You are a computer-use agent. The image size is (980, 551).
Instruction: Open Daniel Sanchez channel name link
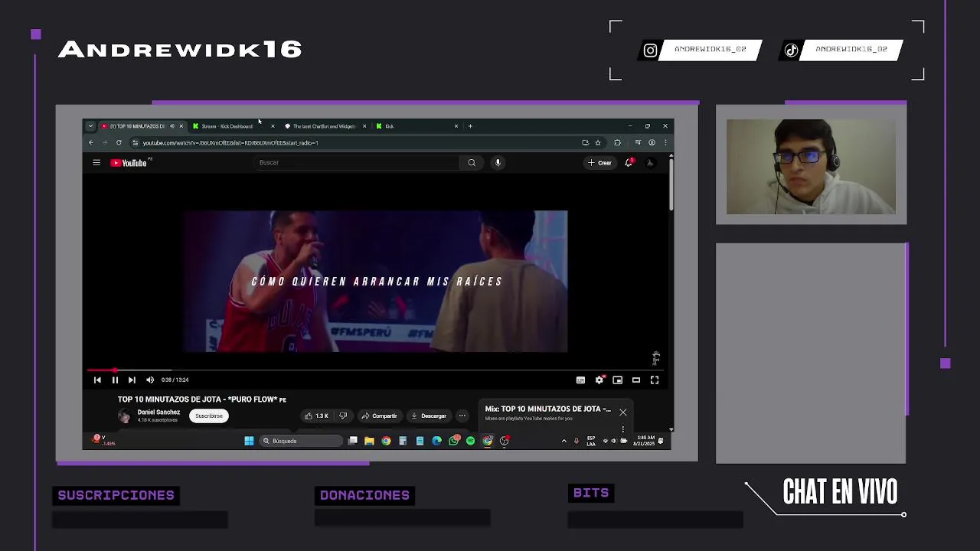point(158,412)
